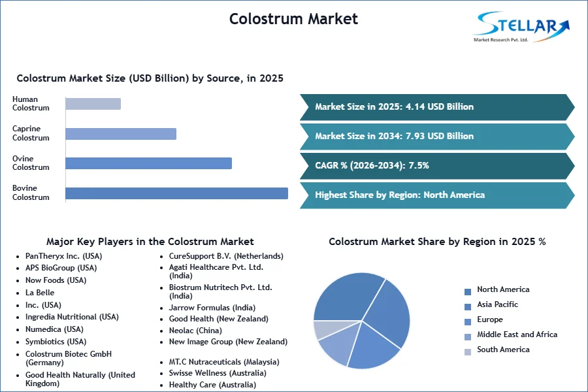Select the Asia Pacific legend swatch
The height and width of the screenshot is (392, 588).
pos(468,307)
